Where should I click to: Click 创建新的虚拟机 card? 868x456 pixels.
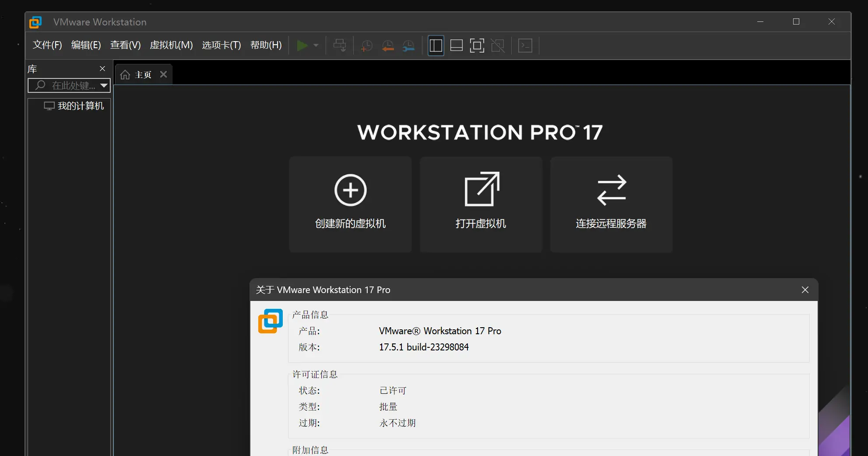[x=351, y=205]
